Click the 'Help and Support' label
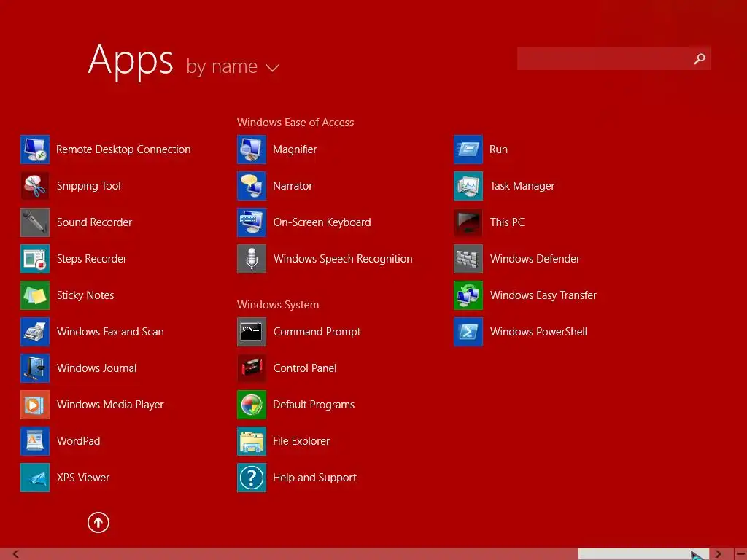This screenshot has height=560, width=747. (314, 478)
